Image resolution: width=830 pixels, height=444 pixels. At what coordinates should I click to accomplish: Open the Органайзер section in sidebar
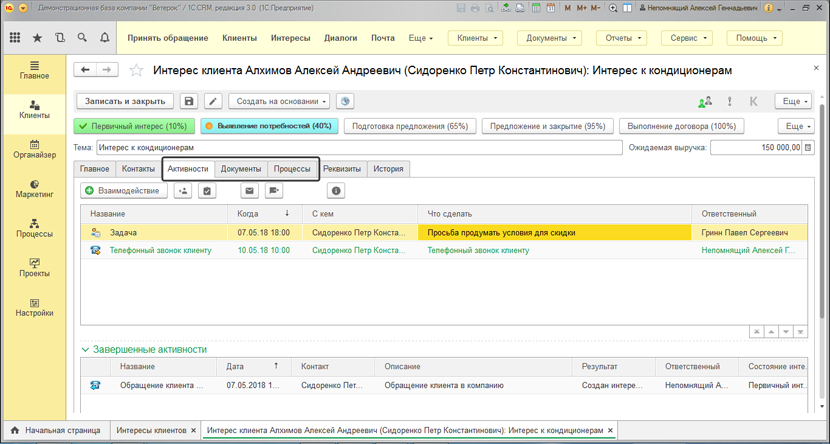[x=34, y=149]
